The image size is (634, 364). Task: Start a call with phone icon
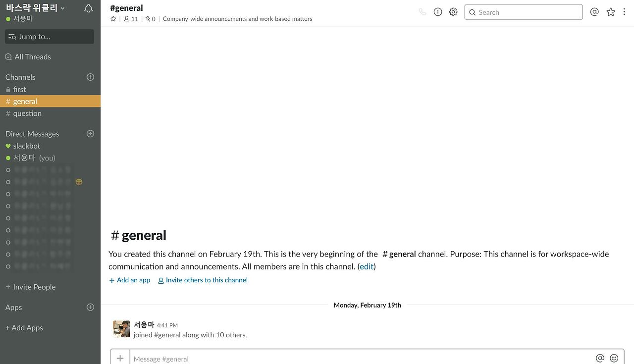[423, 12]
